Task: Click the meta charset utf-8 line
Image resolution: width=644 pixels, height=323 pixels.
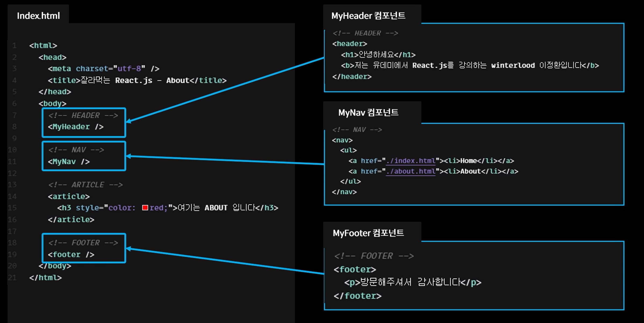Action: pos(103,69)
